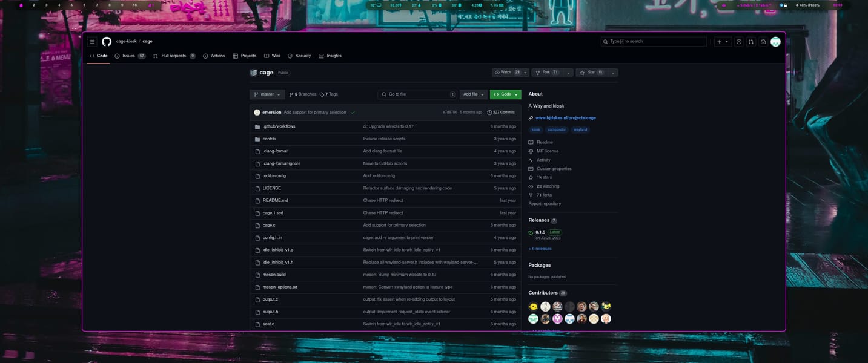
Task: Open the MIT license link in About
Action: pos(548,151)
